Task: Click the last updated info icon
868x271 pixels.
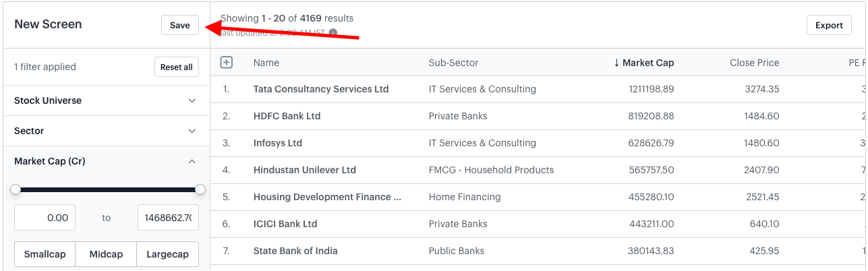Action: click(333, 32)
